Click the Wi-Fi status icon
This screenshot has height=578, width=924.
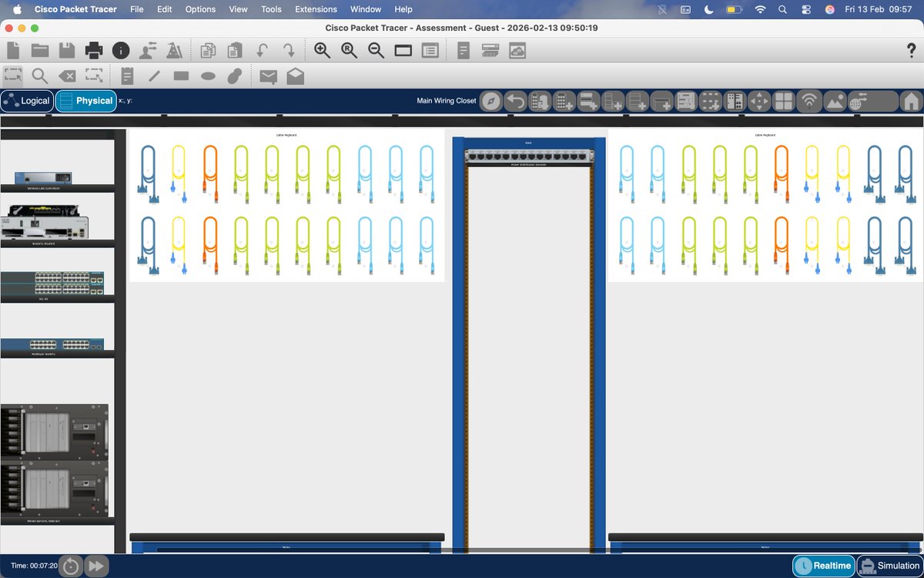(761, 9)
